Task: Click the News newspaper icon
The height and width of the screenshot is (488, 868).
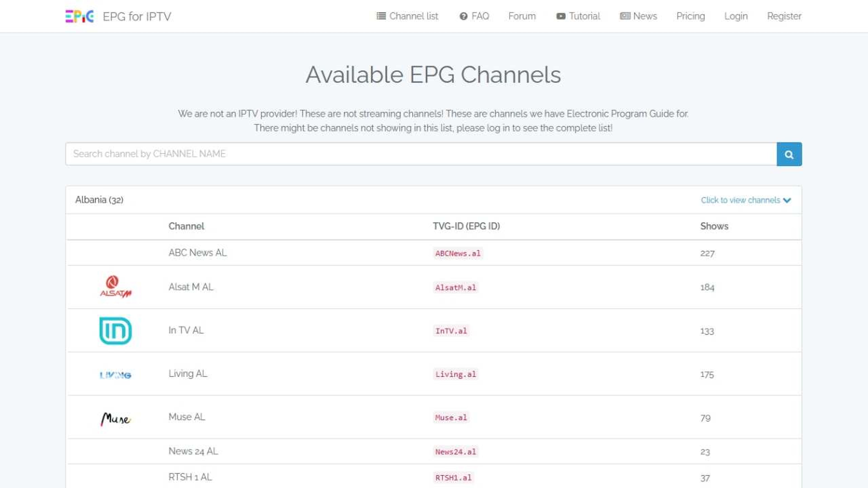Action: [625, 16]
